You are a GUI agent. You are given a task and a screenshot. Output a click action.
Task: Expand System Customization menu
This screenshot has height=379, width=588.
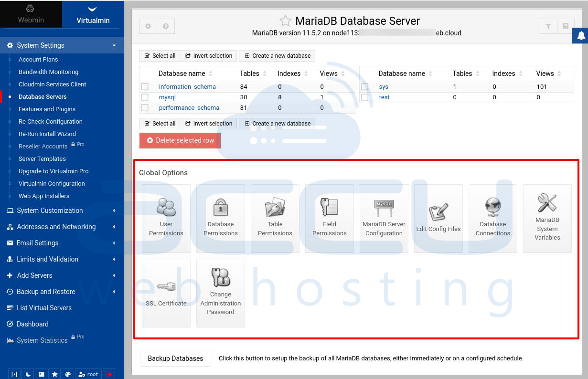pyautogui.click(x=62, y=211)
